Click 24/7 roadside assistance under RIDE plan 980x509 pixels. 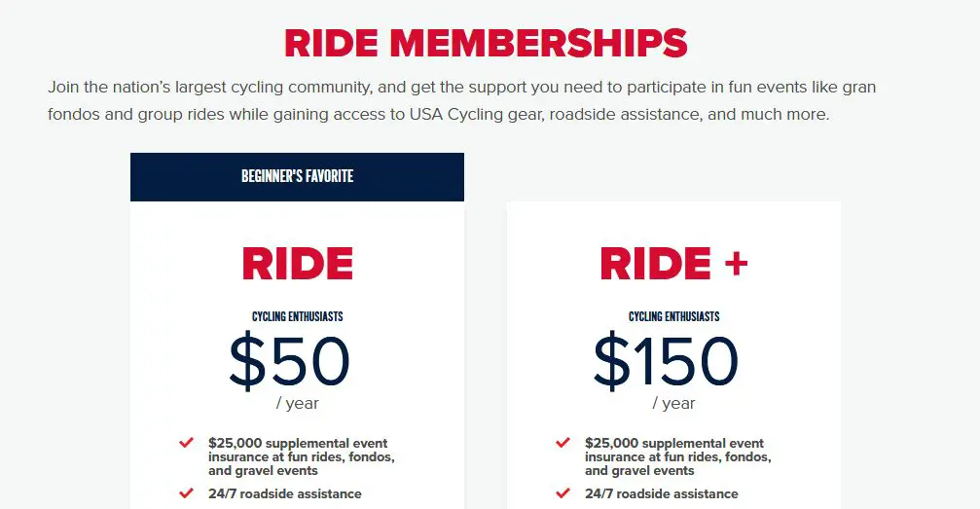285,494
